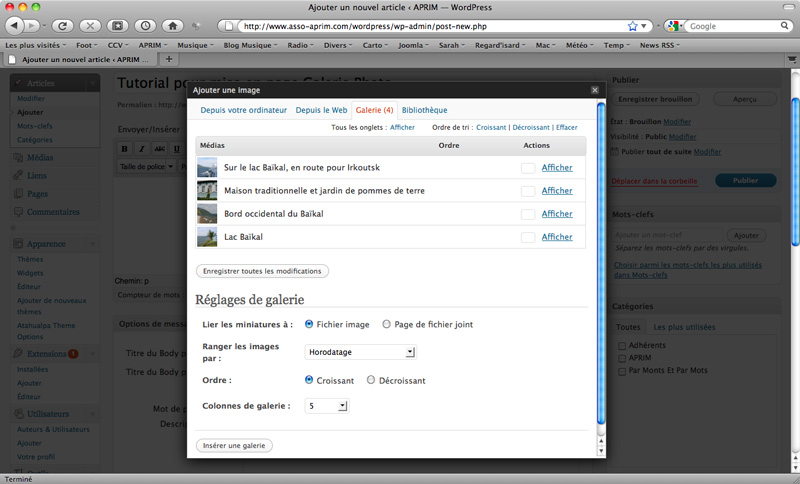Open the News RSS bookmarks menu
This screenshot has width=800, height=484.
[x=660, y=45]
